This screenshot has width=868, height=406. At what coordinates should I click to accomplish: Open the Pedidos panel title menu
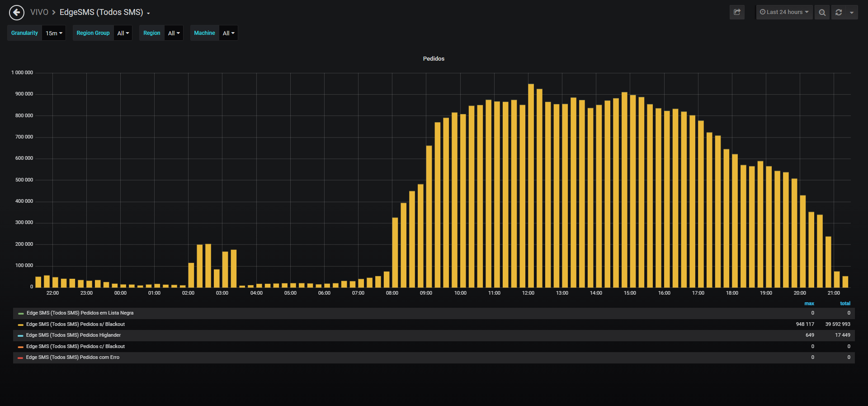click(x=434, y=58)
